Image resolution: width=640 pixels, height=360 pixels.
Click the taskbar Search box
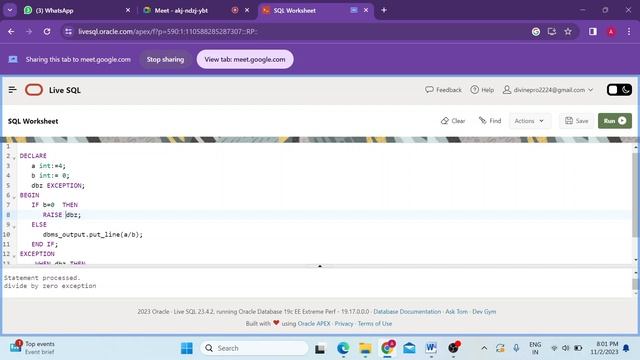[254, 348]
